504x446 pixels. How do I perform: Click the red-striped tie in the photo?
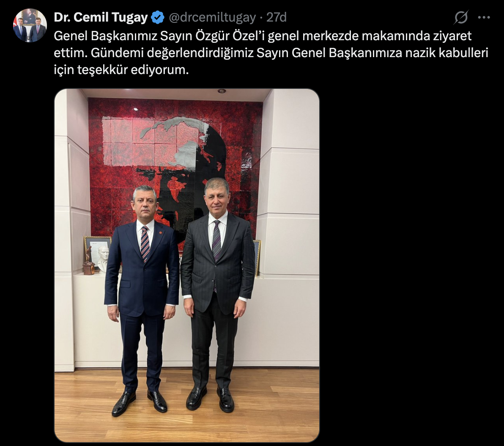tap(145, 244)
